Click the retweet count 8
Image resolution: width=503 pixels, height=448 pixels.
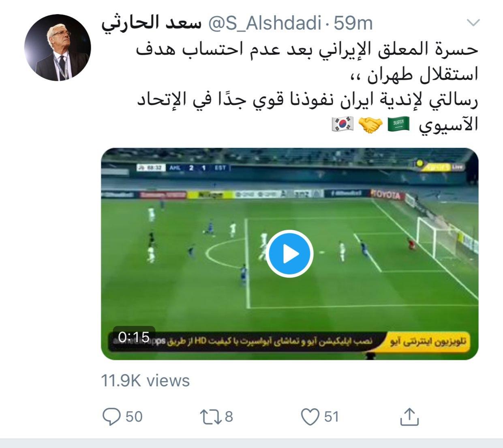(x=229, y=417)
